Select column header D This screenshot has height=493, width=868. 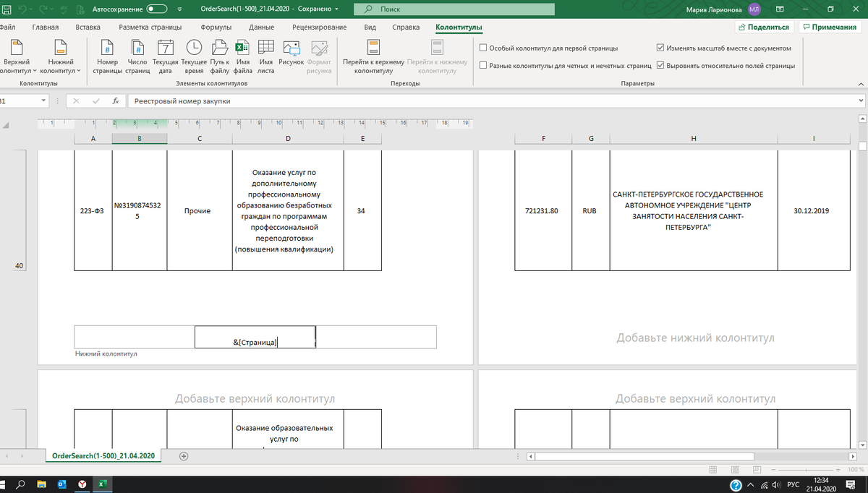point(288,138)
